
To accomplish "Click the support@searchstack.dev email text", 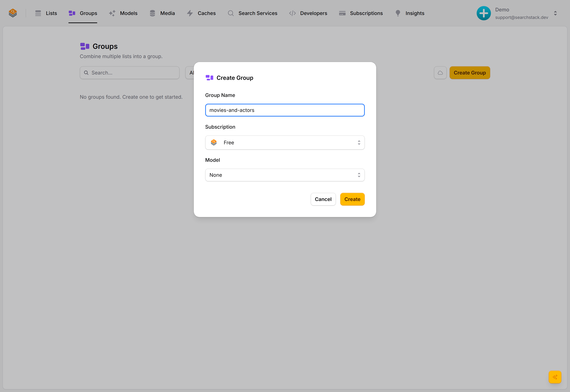I will coord(522,17).
